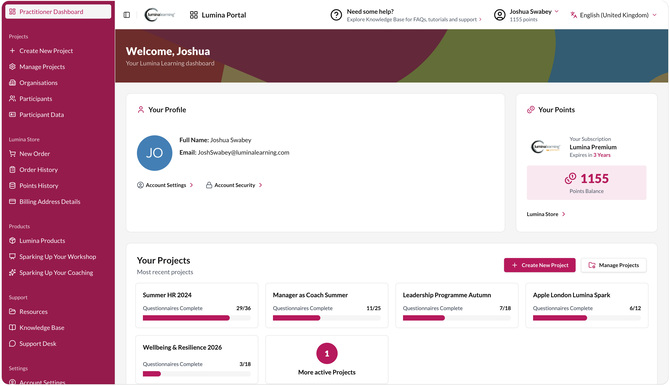Select Manage Projects in the sidebar
This screenshot has height=386, width=670.
(x=42, y=67)
